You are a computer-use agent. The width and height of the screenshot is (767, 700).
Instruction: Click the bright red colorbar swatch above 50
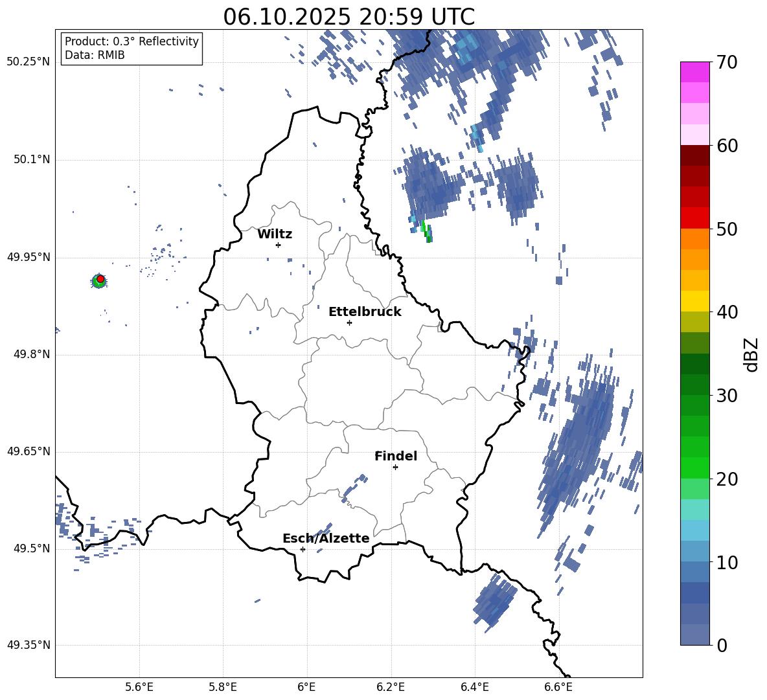click(694, 218)
